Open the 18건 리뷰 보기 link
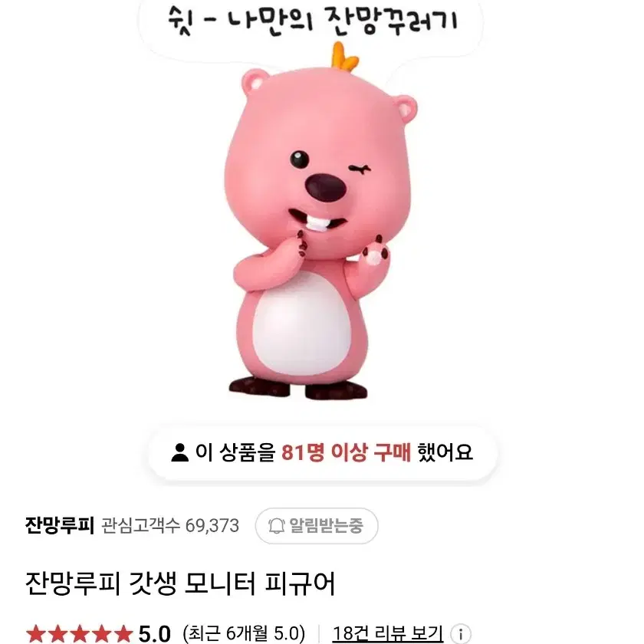644x644 pixels. [388, 634]
